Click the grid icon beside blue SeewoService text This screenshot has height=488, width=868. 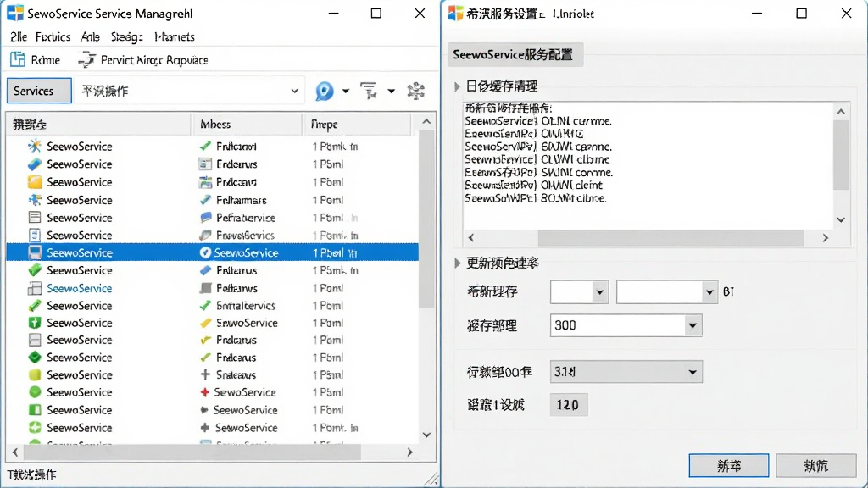(x=34, y=288)
